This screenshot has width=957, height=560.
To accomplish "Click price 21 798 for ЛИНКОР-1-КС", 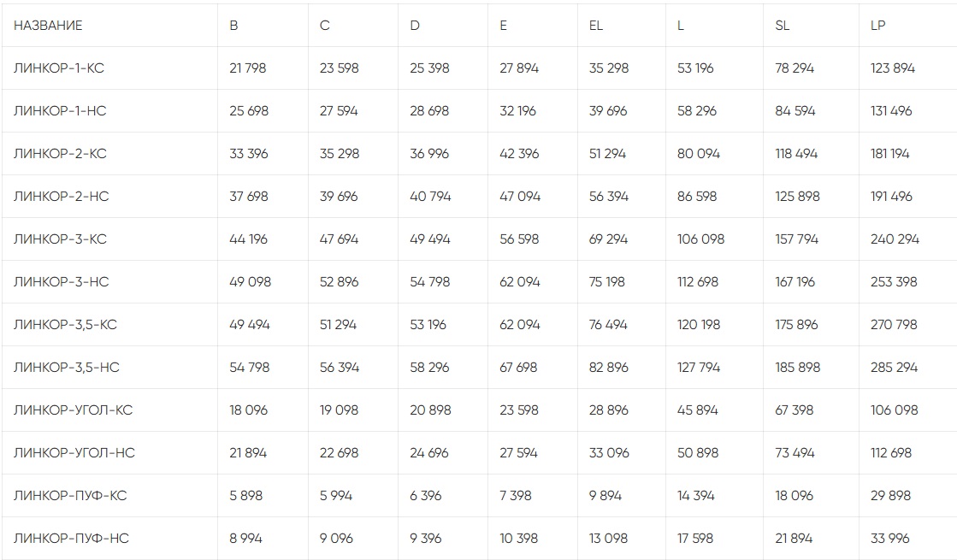I will click(x=248, y=68).
